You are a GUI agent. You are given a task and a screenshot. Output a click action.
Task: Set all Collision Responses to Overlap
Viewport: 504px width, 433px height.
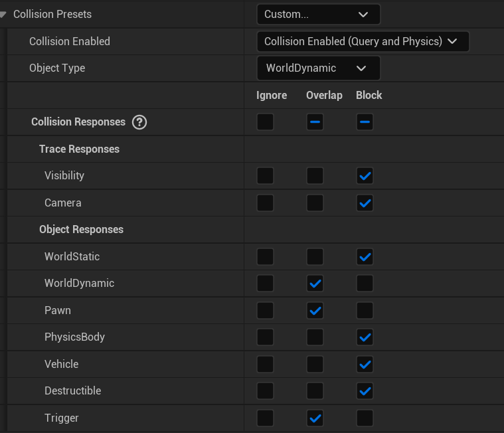[315, 122]
